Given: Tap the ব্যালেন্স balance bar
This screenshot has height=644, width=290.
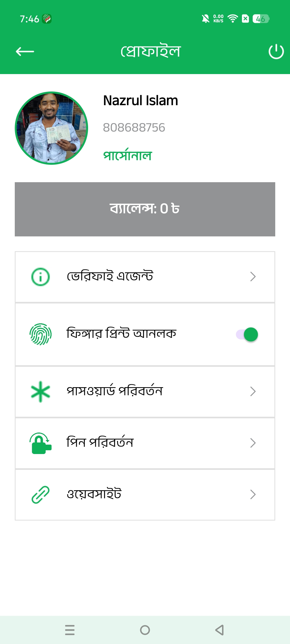Looking at the screenshot, I should pos(145,209).
